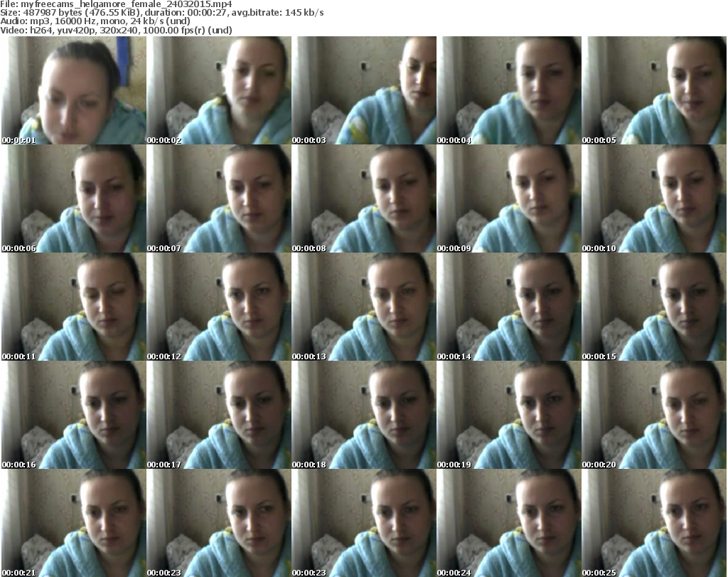Select the 'Size: 487987 bytes' header line

162,13
